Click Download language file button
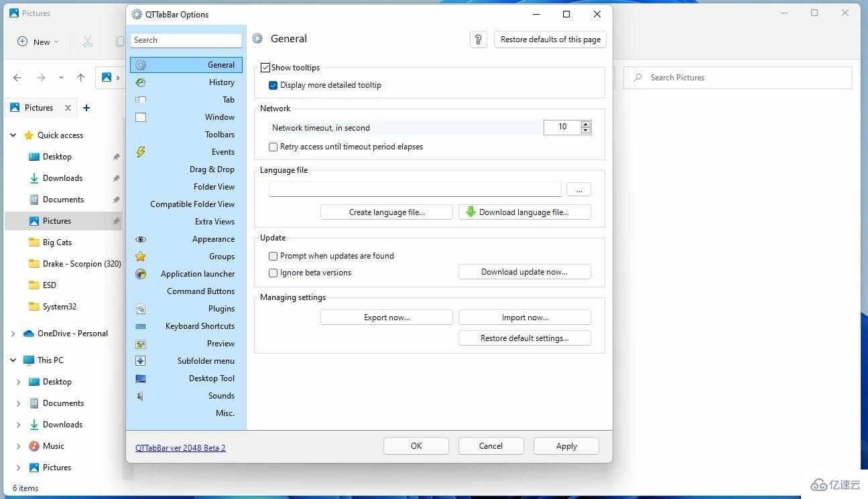868x499 pixels. pyautogui.click(x=525, y=212)
